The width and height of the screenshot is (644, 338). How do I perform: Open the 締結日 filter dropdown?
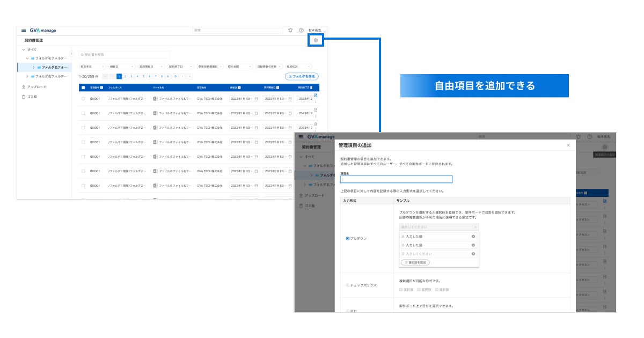pyautogui.click(x=122, y=67)
